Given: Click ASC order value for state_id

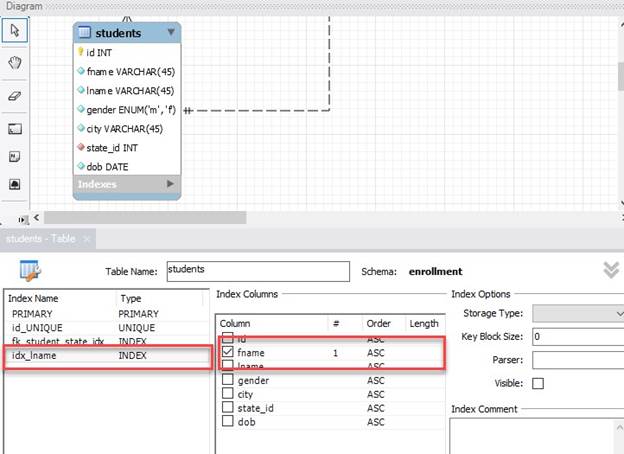Looking at the screenshot, I should pos(376,408).
